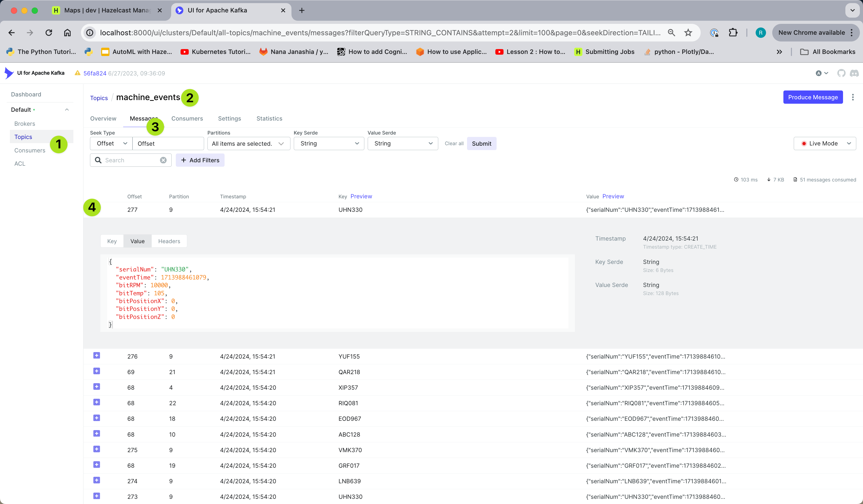Expand message row with offset 276
This screenshot has width=863, height=504.
(x=96, y=355)
